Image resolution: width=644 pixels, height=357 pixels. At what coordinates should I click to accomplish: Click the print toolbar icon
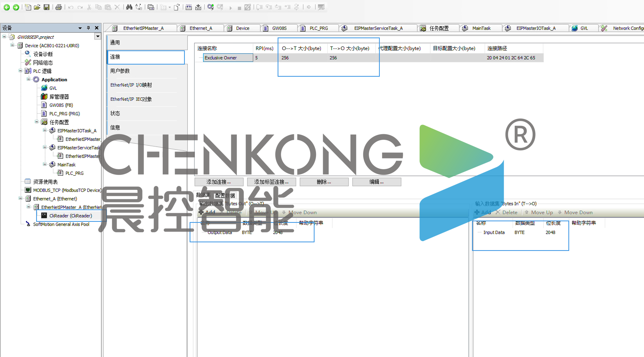[x=58, y=7]
